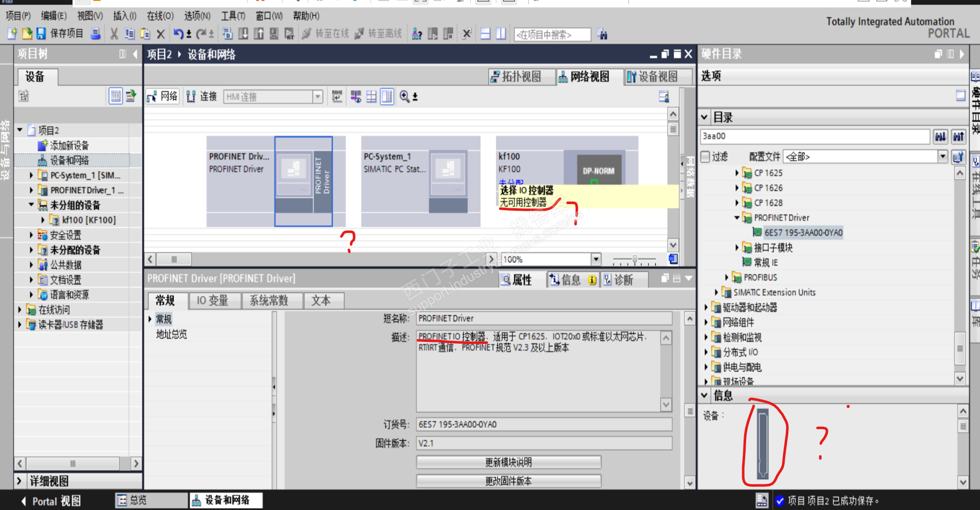Open the HMI连接 connection type dropdown
The width and height of the screenshot is (980, 510).
(318, 97)
